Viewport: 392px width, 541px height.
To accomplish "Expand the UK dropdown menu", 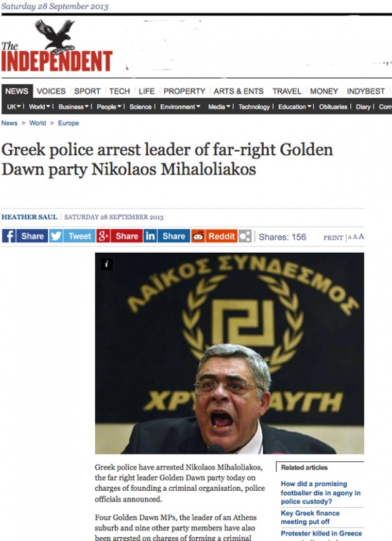I will 13,107.
